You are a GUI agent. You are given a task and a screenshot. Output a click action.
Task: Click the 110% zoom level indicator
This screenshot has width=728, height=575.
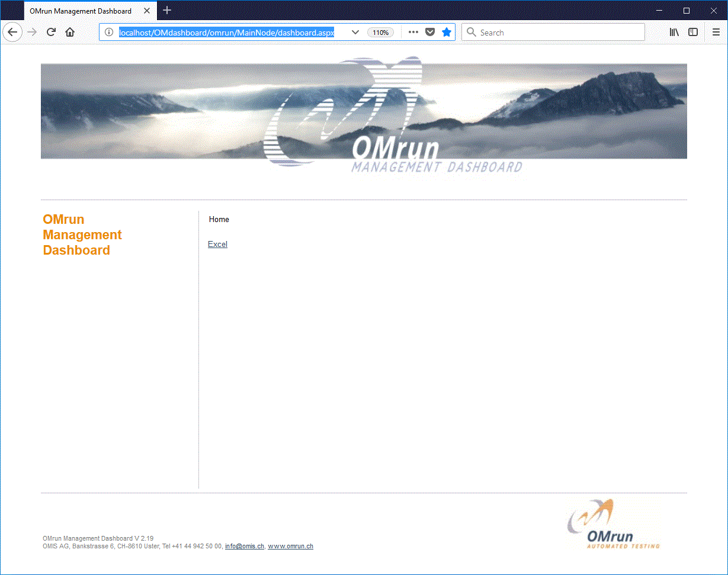[380, 33]
